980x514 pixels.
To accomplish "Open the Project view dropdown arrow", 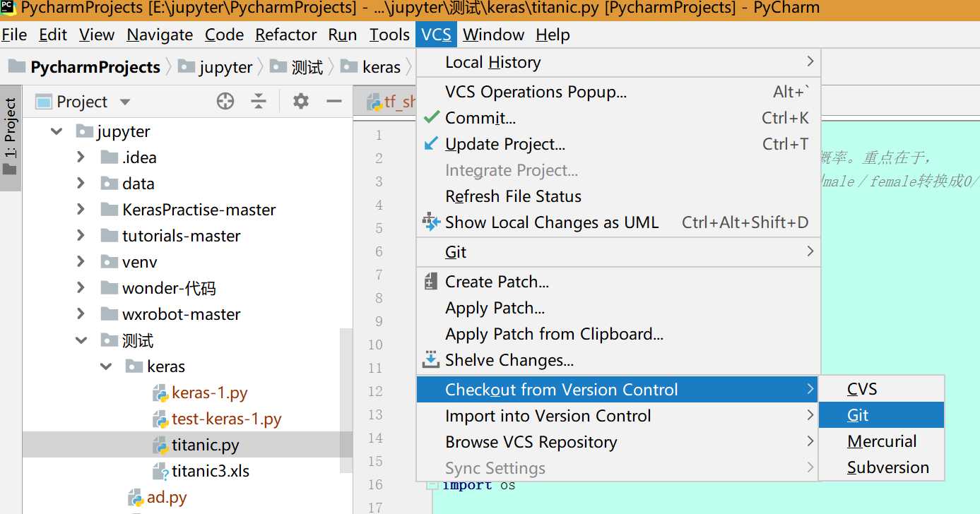I will click(125, 102).
